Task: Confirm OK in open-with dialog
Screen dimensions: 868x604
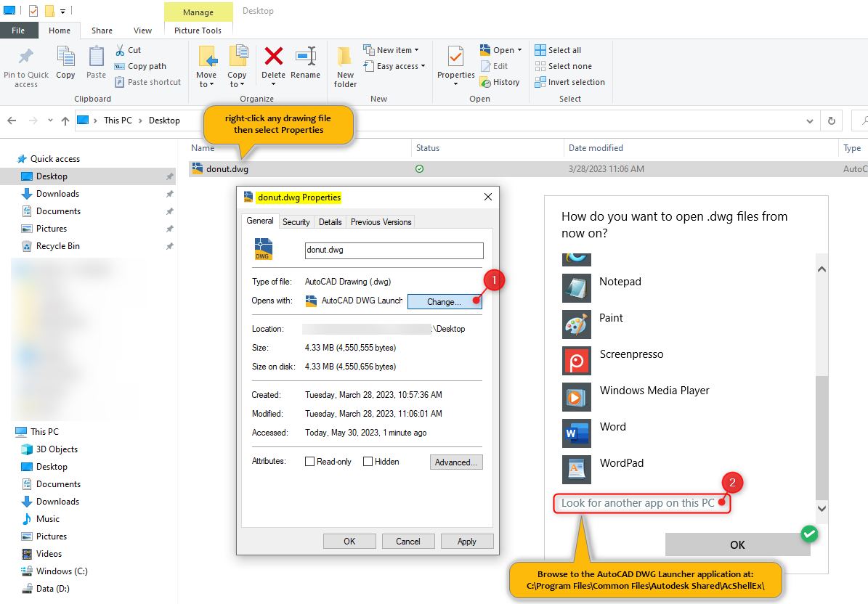Action: 737,544
